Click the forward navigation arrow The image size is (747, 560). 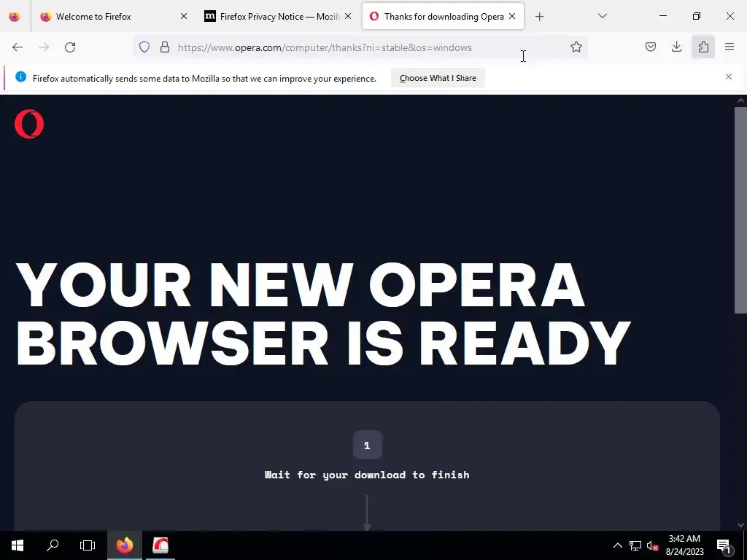click(44, 47)
